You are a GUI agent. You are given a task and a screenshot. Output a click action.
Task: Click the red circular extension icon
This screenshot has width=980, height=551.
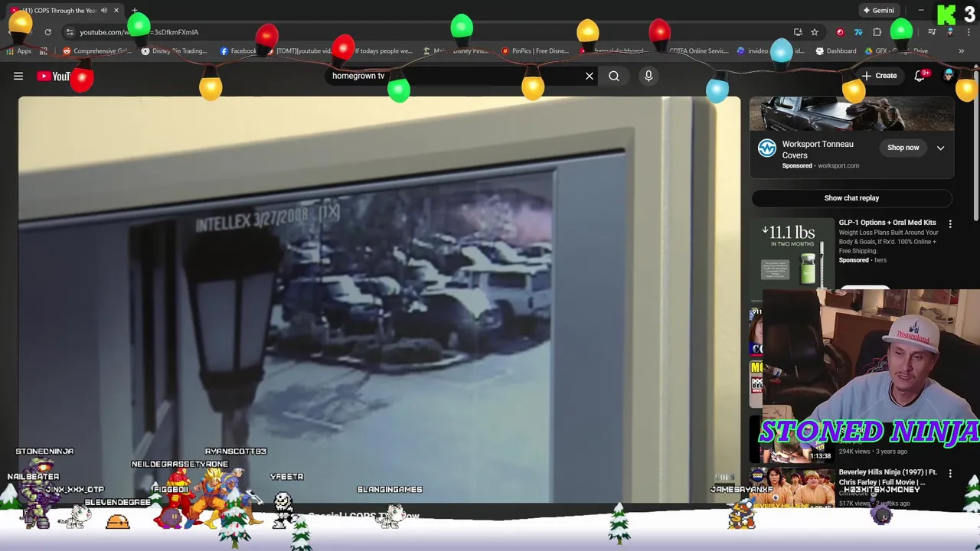pos(840,32)
